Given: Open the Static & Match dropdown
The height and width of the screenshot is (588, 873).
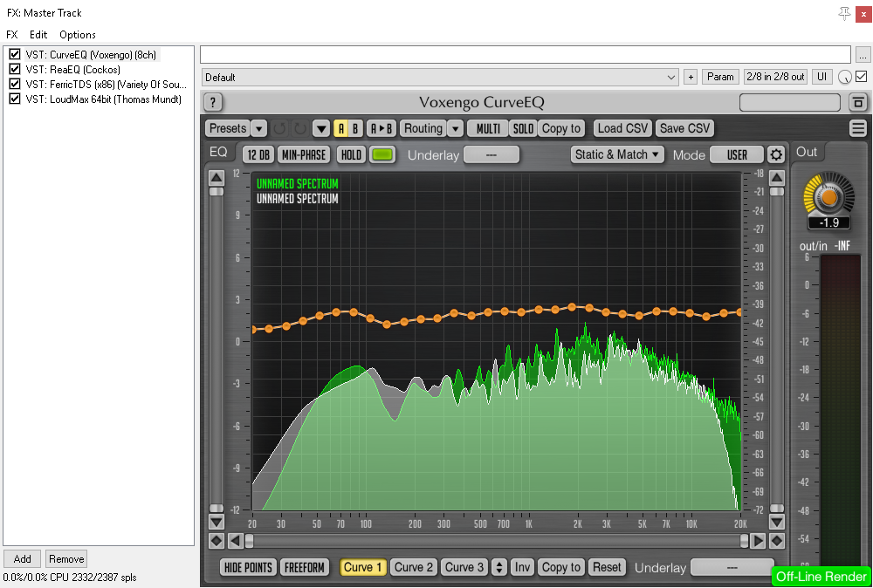Looking at the screenshot, I should coord(617,154).
